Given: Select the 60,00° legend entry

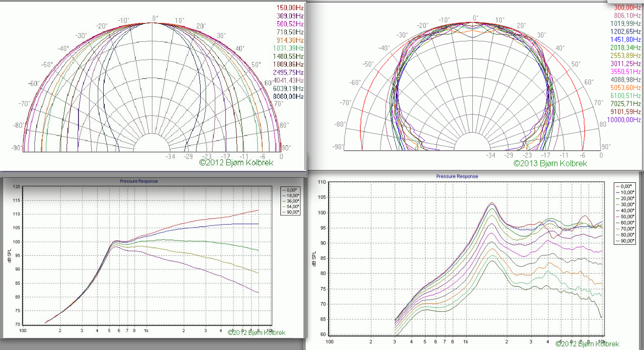Looking at the screenshot, I should point(625,222).
